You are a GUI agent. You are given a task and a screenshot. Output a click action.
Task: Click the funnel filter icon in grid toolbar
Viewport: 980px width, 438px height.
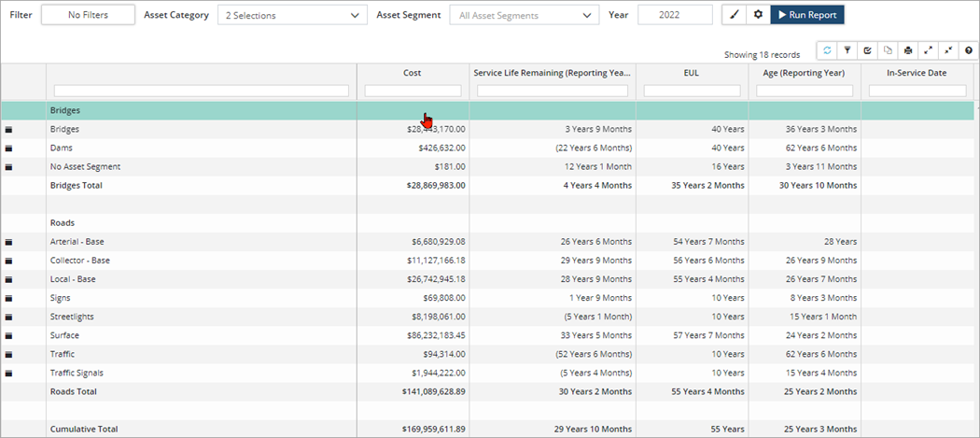coord(847,50)
